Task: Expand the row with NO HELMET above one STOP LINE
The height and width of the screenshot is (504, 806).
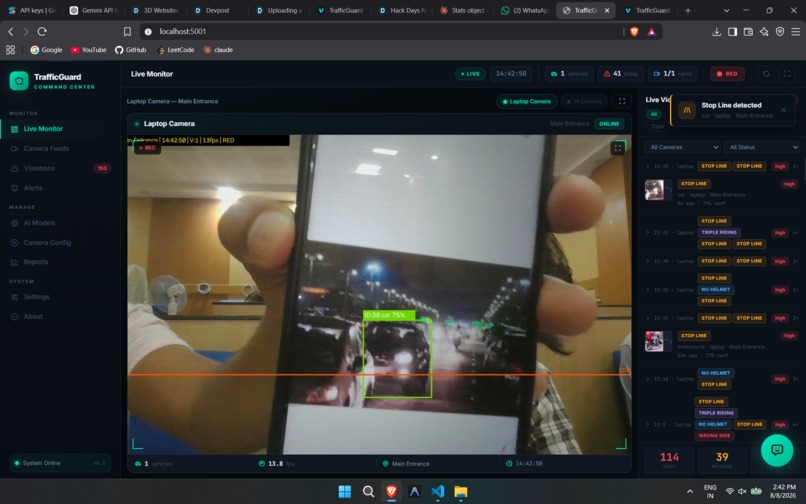Action: (722, 379)
